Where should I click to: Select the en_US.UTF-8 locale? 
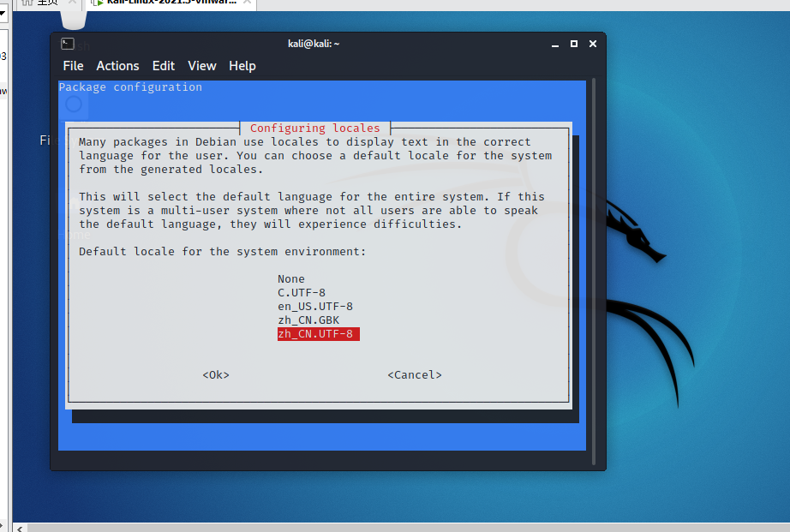click(x=315, y=307)
